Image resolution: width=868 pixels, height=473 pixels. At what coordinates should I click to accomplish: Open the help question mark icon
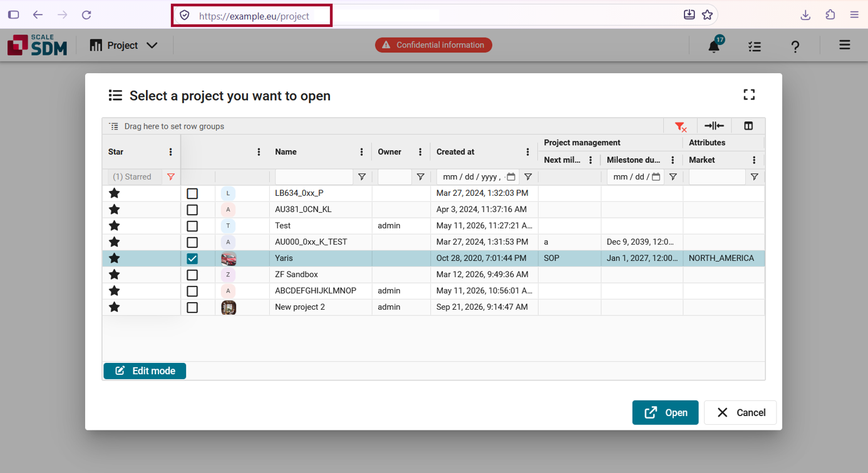pyautogui.click(x=795, y=46)
